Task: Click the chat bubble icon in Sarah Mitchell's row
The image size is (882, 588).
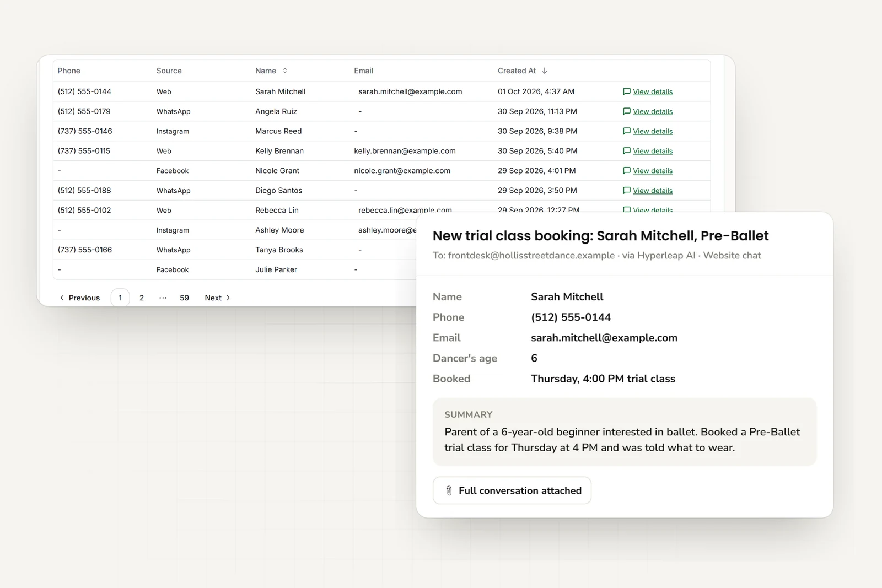Action: click(626, 91)
